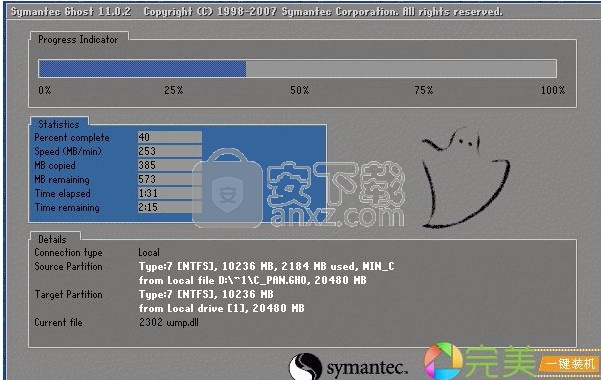The width and height of the screenshot is (601, 380).
Task: Click the Time elapsed value field
Action: click(170, 193)
